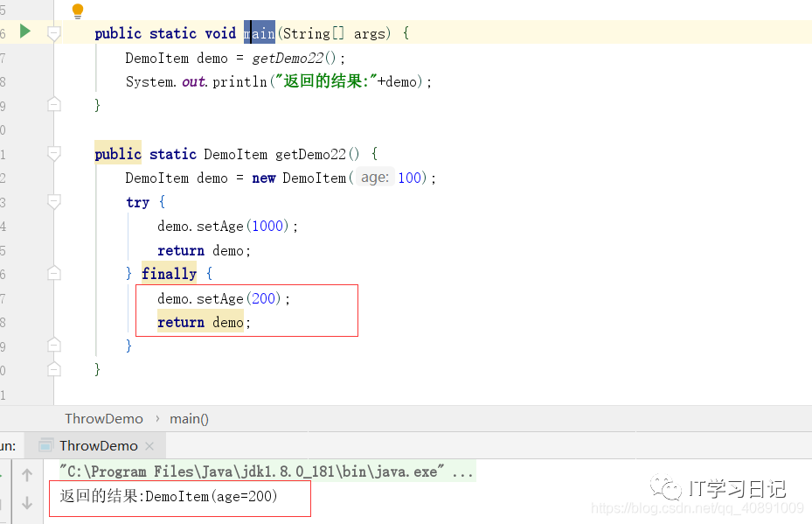This screenshot has height=524, width=812.
Task: Click the new keyword before DemoItem
Action: (264, 178)
